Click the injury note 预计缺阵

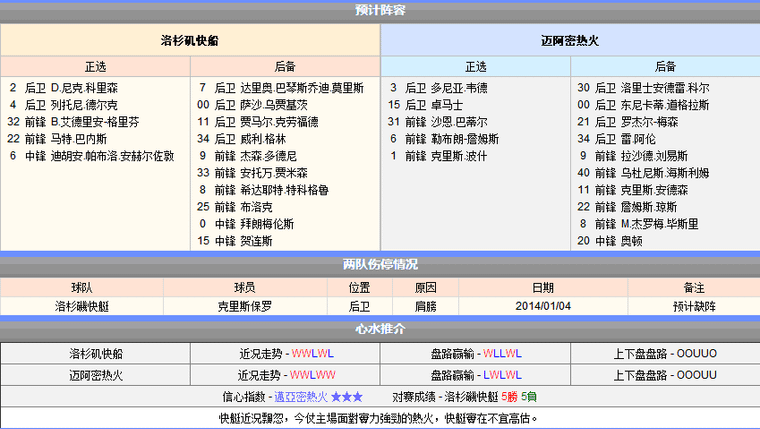coord(694,306)
